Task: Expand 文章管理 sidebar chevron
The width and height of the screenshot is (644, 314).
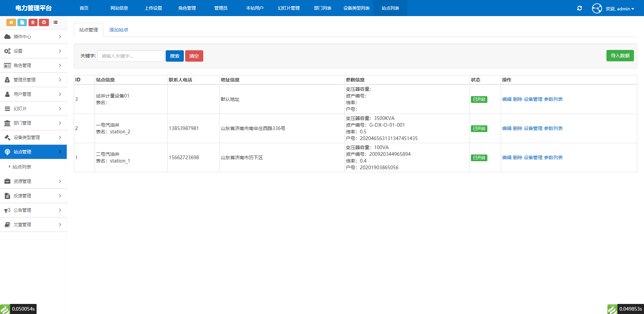Action: pyautogui.click(x=60, y=225)
